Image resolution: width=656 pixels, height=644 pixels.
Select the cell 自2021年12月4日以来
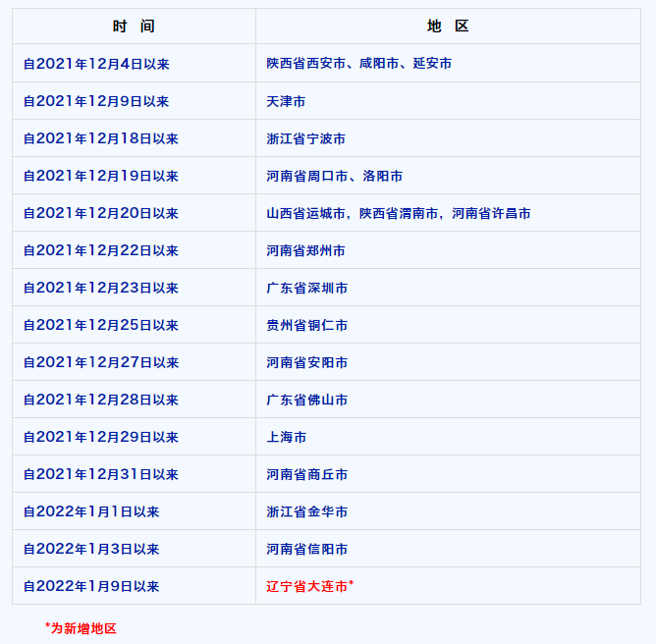click(x=134, y=63)
